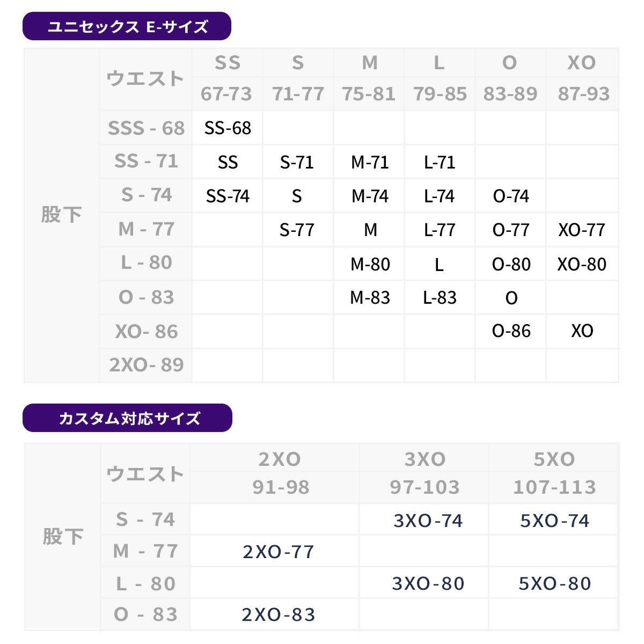Screen dimensions: 644x644
Task: Select the SSS - 68 inseam row label
Action: (x=146, y=128)
